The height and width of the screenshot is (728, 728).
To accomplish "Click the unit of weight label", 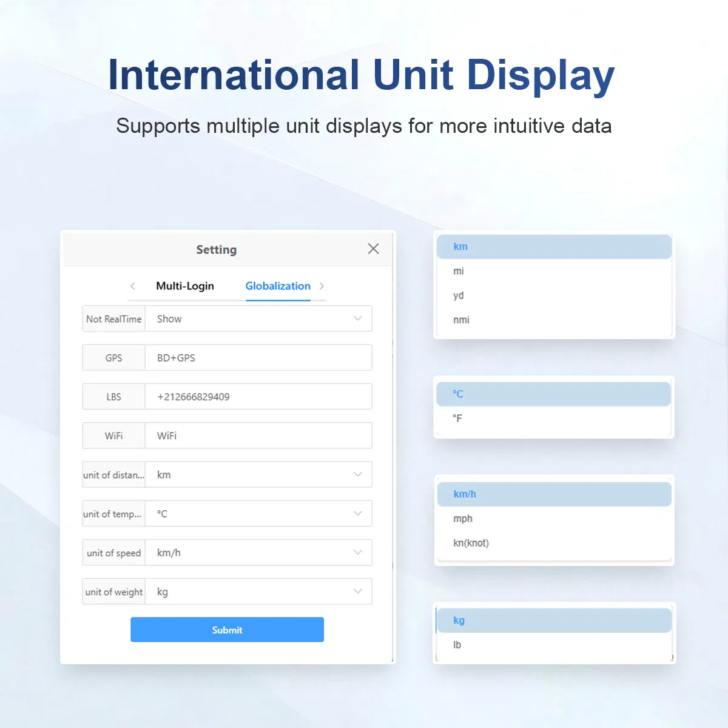I will click(114, 591).
